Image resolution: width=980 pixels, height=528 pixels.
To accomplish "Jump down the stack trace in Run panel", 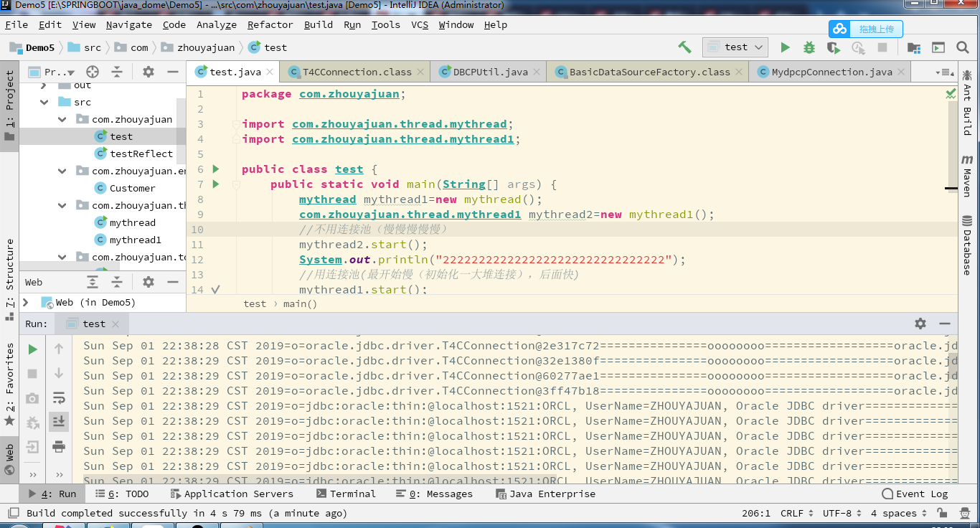I will coord(59,373).
